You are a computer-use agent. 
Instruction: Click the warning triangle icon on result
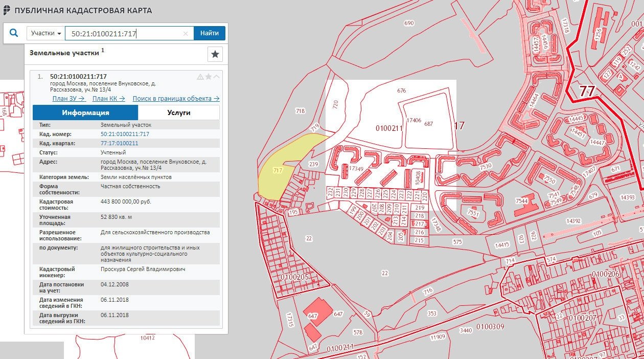[x=200, y=77]
